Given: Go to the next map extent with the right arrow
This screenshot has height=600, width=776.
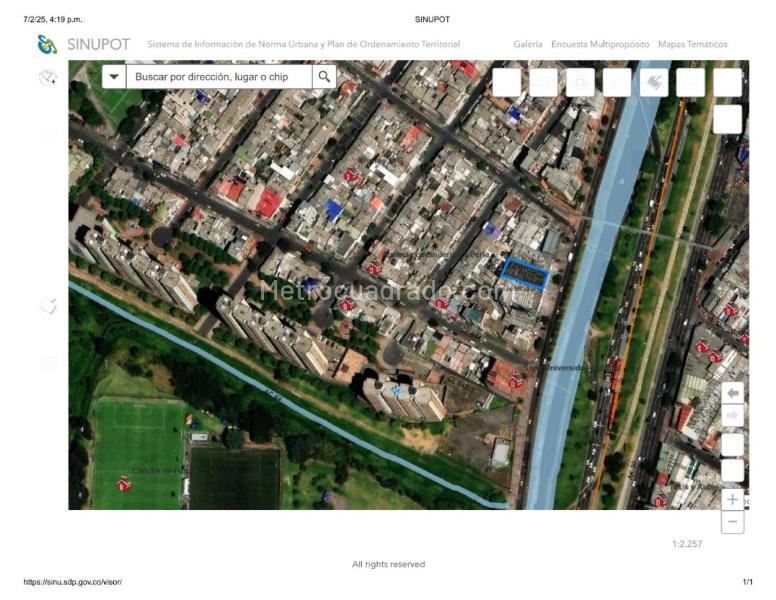Looking at the screenshot, I should click(x=732, y=416).
